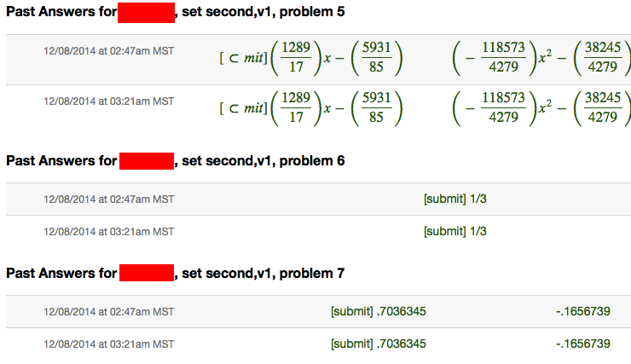The width and height of the screenshot is (631, 364).
Task: Click the first 118573/4279 x² term
Action: pyautogui.click(x=502, y=57)
